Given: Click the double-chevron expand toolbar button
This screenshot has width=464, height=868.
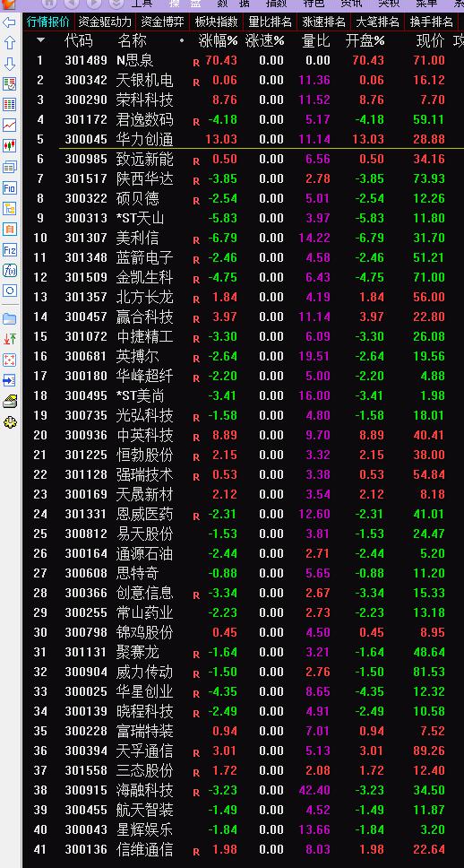Looking at the screenshot, I should [116, 4].
